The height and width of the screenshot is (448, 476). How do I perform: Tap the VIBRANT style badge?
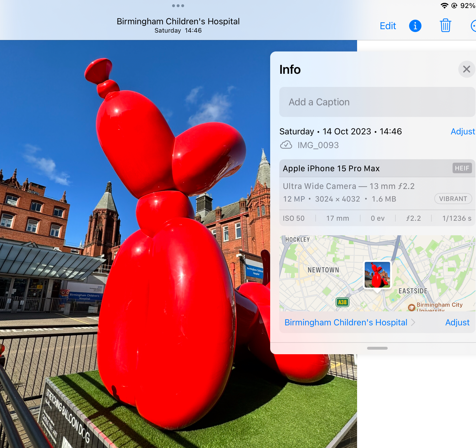pyautogui.click(x=453, y=199)
